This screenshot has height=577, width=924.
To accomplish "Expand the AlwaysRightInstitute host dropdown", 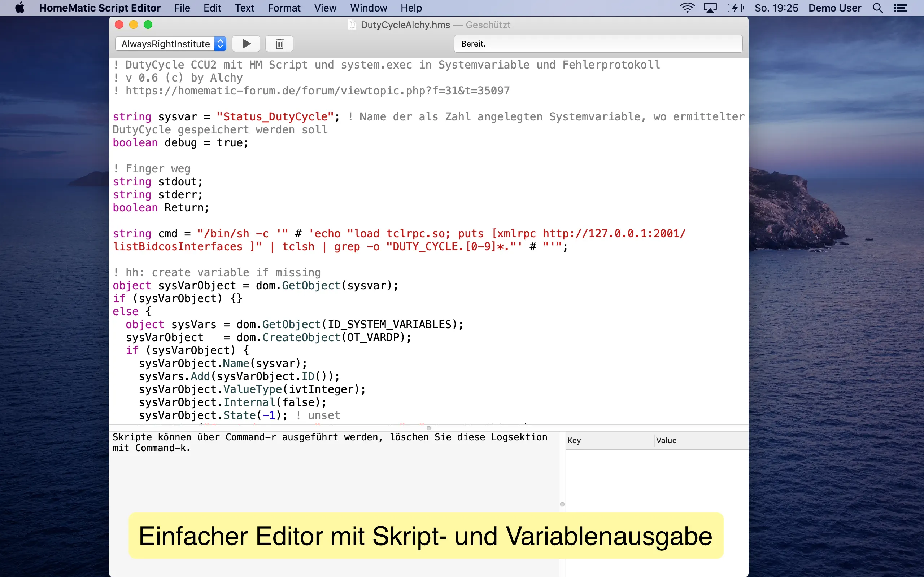I will pos(171,44).
